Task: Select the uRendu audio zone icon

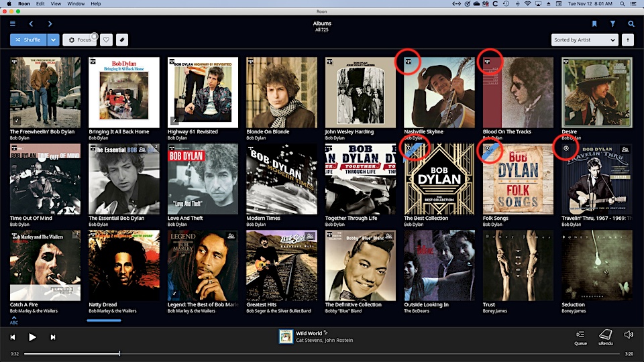Action: (605, 337)
